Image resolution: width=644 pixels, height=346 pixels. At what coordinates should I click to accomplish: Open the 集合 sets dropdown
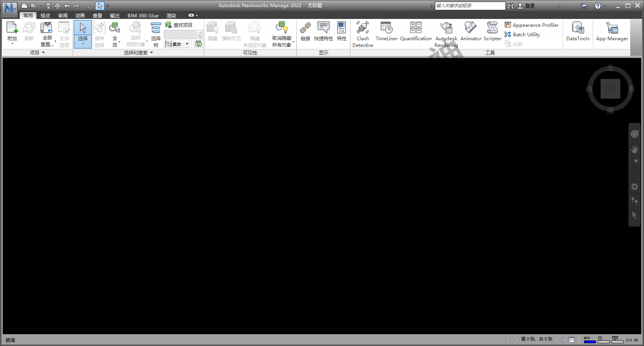177,44
